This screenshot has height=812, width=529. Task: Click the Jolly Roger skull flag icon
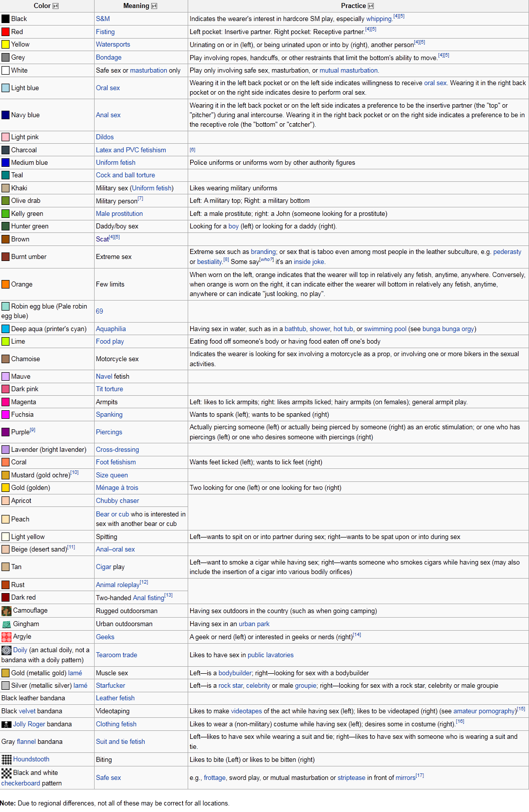click(x=6, y=724)
